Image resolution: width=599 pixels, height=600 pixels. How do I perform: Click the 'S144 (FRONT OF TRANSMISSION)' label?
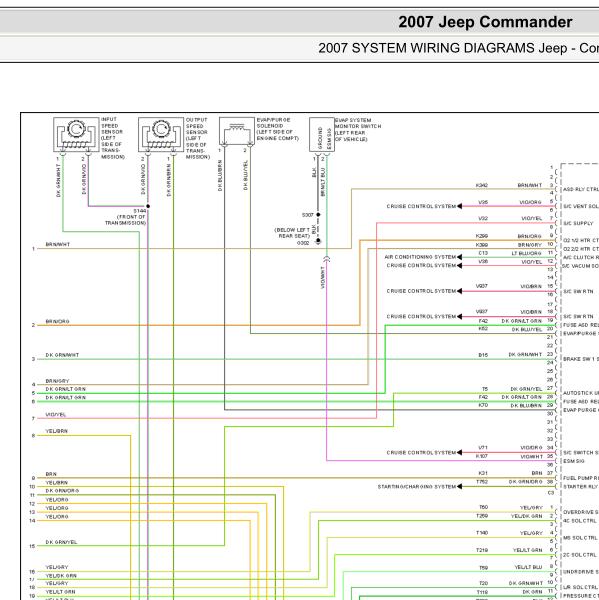[126, 217]
